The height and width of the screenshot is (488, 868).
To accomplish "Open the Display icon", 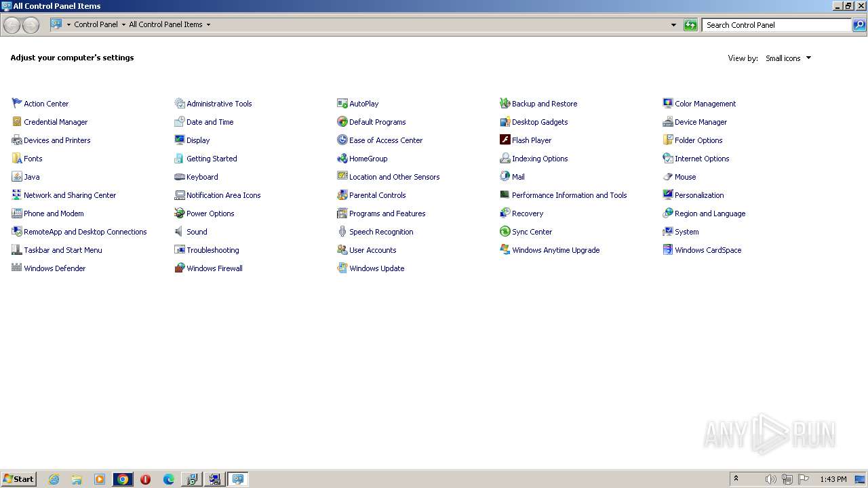I will click(x=180, y=140).
